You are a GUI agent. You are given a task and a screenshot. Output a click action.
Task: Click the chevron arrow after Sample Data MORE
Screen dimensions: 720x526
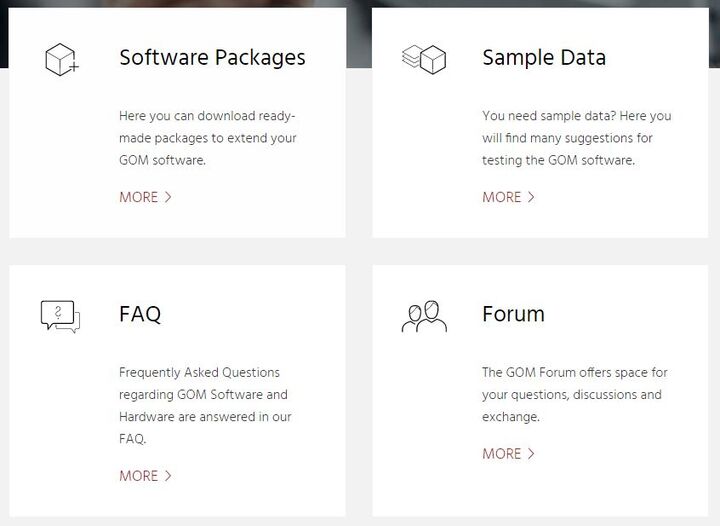click(531, 197)
